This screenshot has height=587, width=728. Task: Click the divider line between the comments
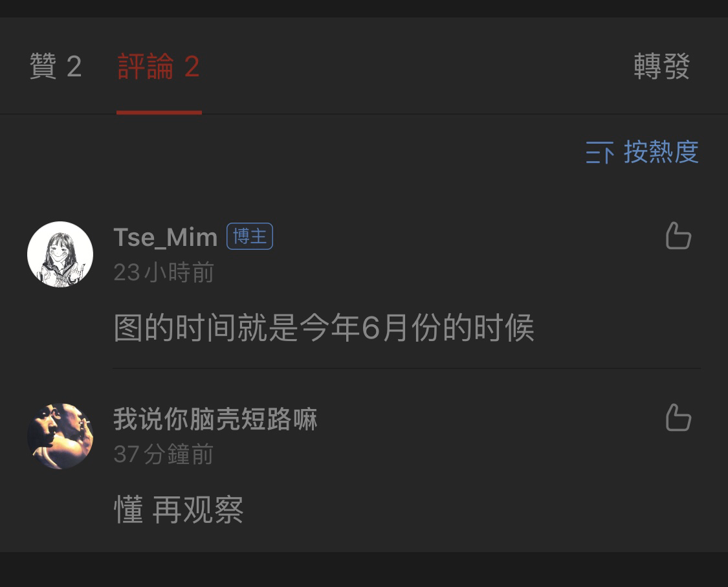[407, 368]
